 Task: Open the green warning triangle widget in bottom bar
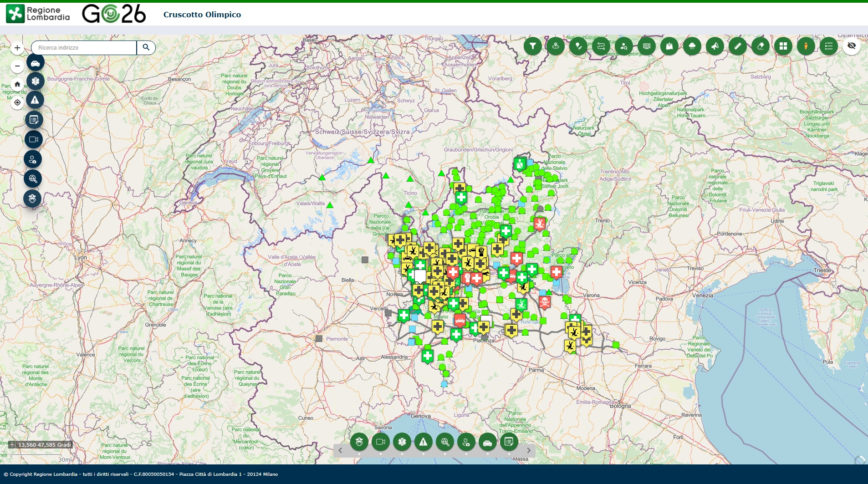coord(423,442)
